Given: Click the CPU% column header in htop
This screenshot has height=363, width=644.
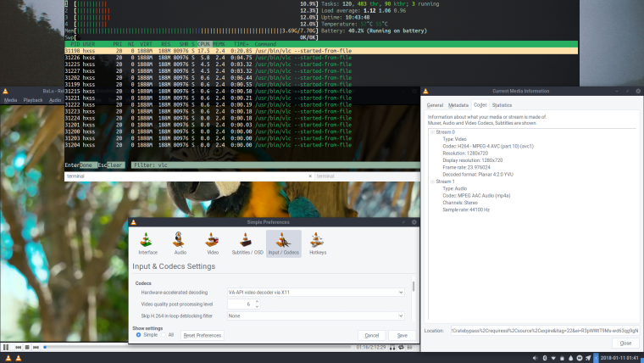Looking at the screenshot, I should (x=203, y=44).
